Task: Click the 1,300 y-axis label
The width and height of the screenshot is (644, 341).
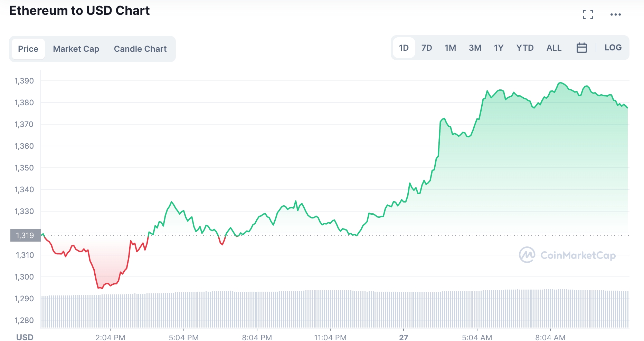Action: pyautogui.click(x=24, y=277)
